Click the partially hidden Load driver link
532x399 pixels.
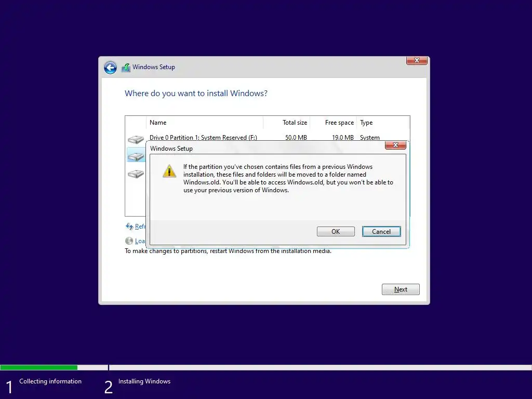[140, 241]
